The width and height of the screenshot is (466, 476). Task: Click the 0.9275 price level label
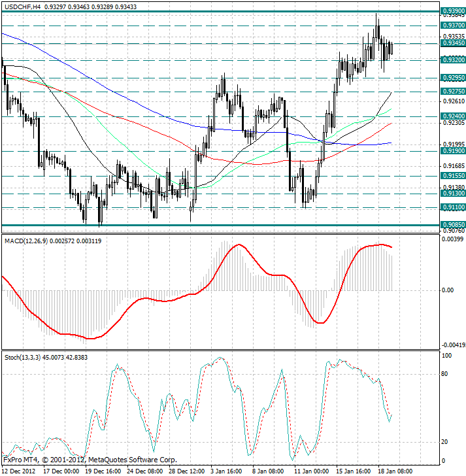[453, 92]
